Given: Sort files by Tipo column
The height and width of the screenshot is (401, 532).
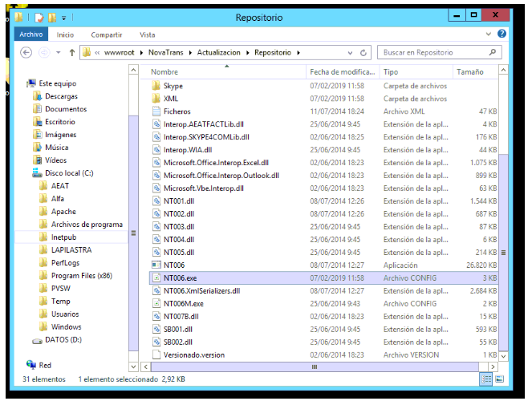Looking at the screenshot, I should coord(416,72).
